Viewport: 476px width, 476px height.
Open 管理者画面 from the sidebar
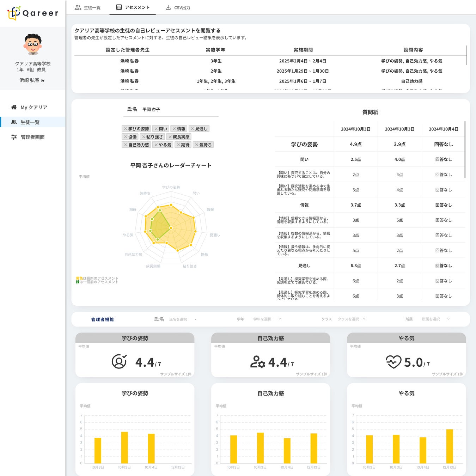(32, 137)
